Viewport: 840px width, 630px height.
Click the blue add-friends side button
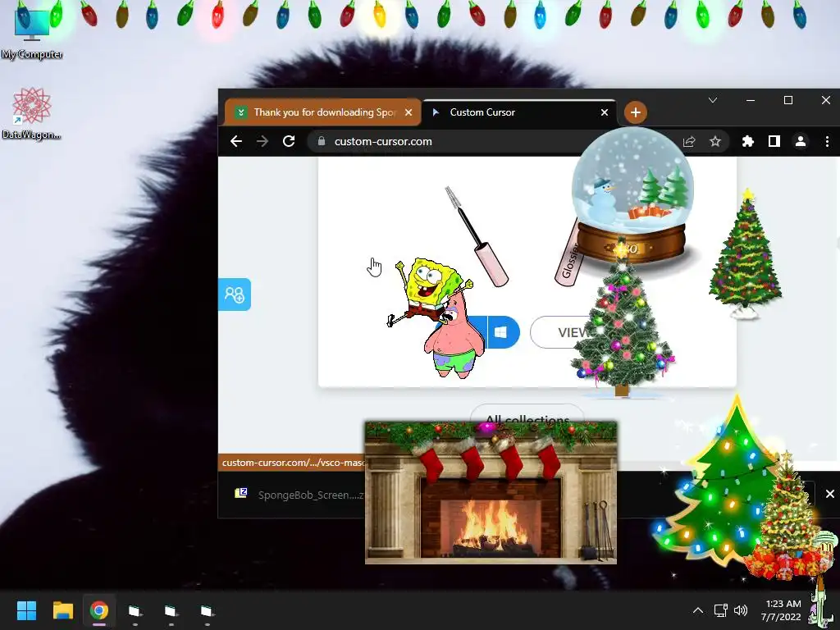tap(234, 294)
